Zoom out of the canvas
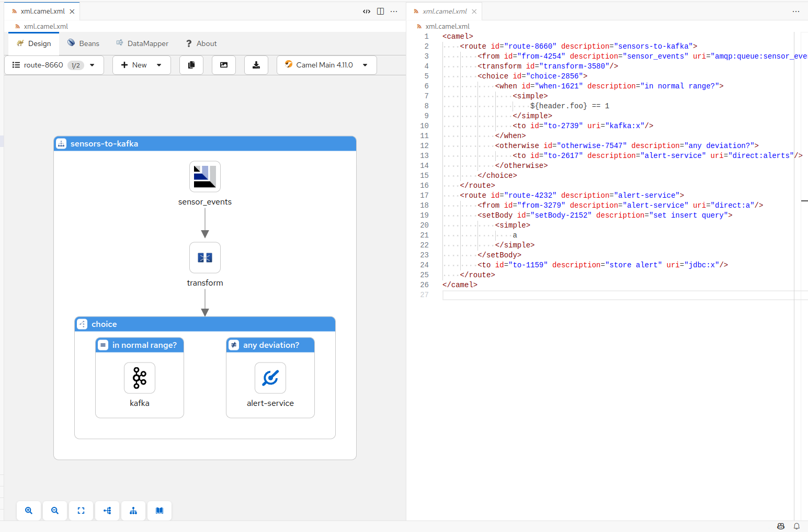Image resolution: width=808 pixels, height=532 pixels. pyautogui.click(x=55, y=511)
